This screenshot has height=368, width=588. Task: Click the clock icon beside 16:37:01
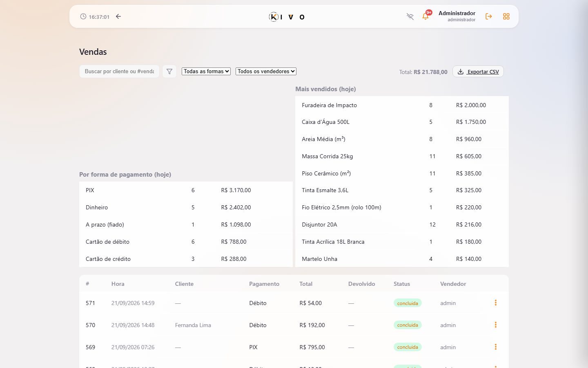[x=83, y=17]
